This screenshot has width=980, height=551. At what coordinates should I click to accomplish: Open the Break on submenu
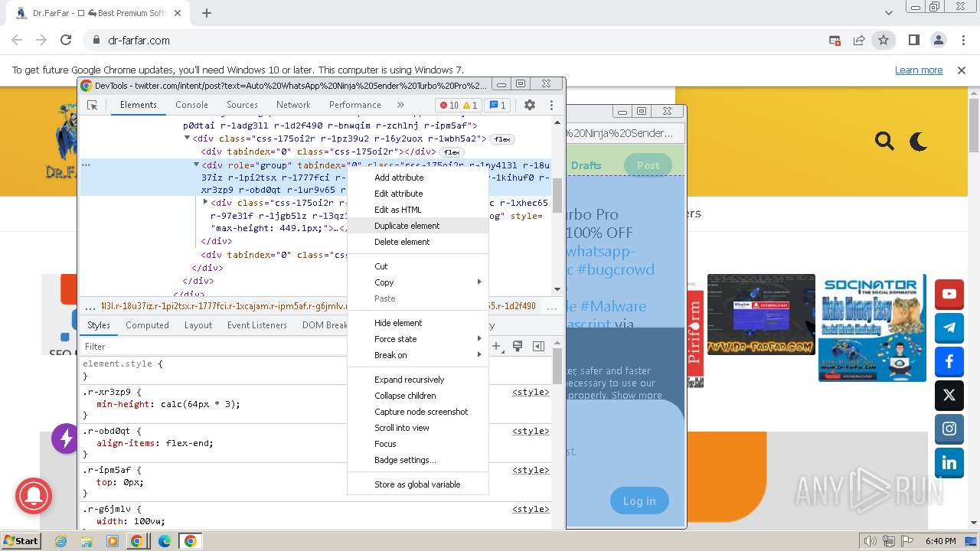[x=418, y=355]
